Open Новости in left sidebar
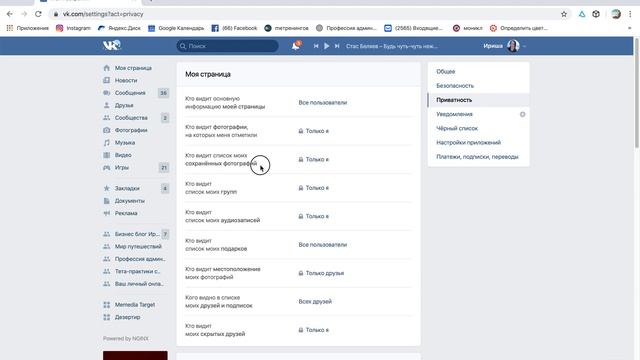 pos(126,80)
